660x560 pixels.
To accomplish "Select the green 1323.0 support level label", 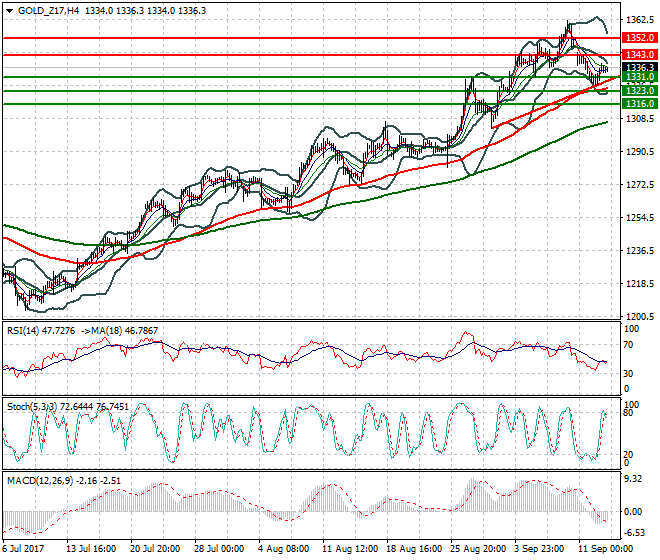I will tap(640, 91).
